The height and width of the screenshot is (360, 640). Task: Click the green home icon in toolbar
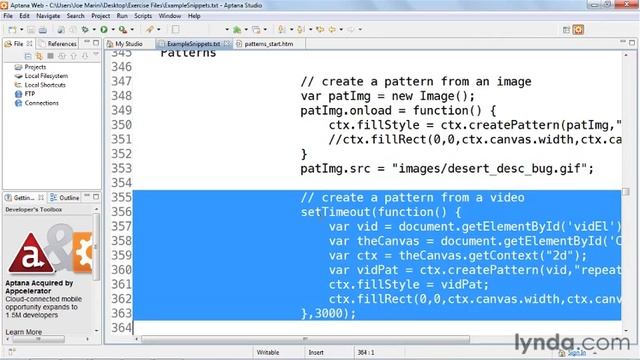coord(237,29)
